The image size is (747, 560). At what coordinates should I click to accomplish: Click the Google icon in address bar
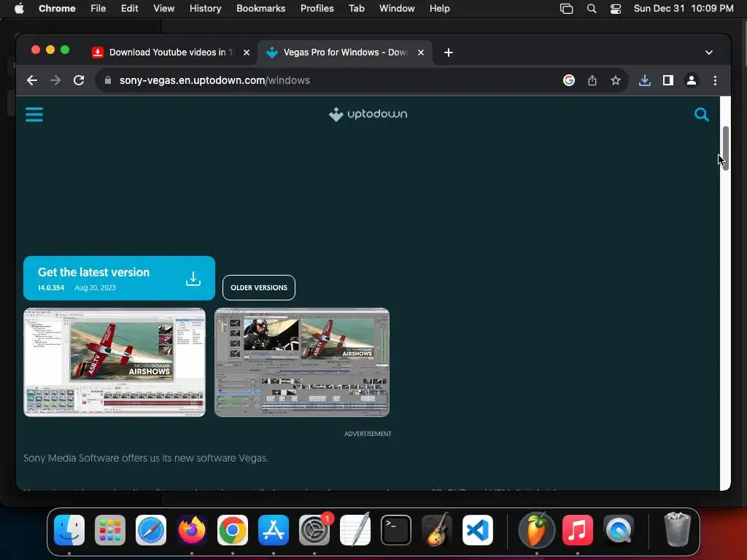(x=568, y=80)
